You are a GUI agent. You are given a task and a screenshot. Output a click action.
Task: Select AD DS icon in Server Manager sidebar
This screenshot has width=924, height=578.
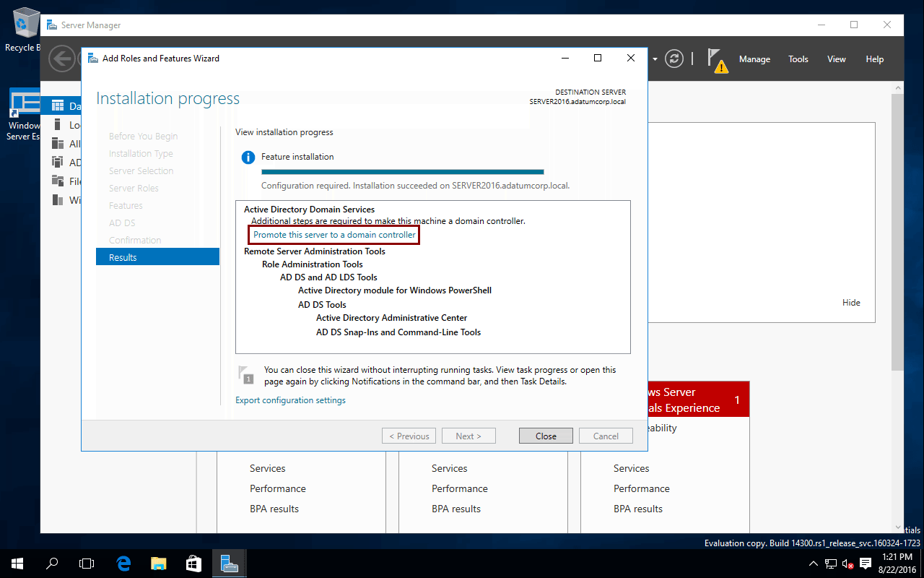point(58,163)
